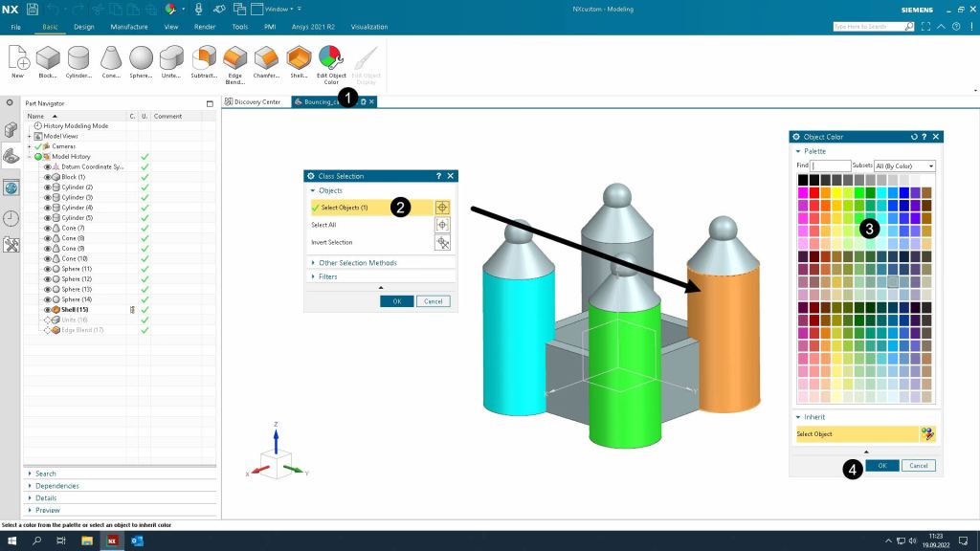Click the Cylinder tool in ribbon
The height and width of the screenshot is (551, 980).
[x=78, y=60]
